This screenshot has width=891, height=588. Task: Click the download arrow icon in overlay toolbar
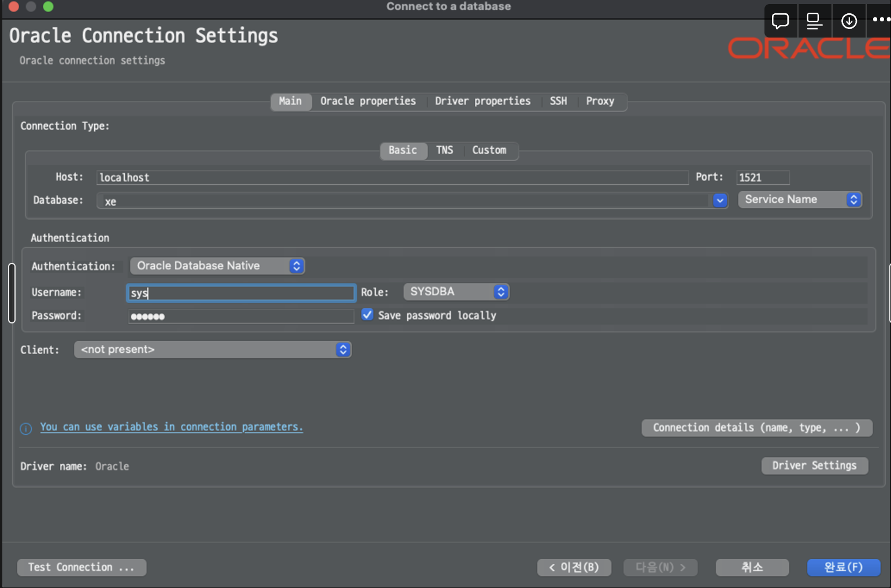click(849, 21)
